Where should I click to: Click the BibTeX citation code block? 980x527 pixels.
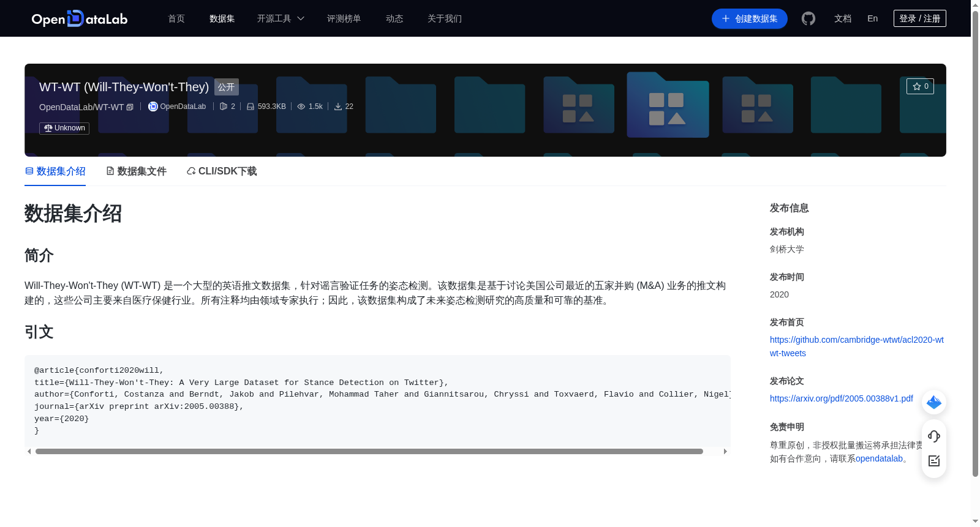pos(377,400)
